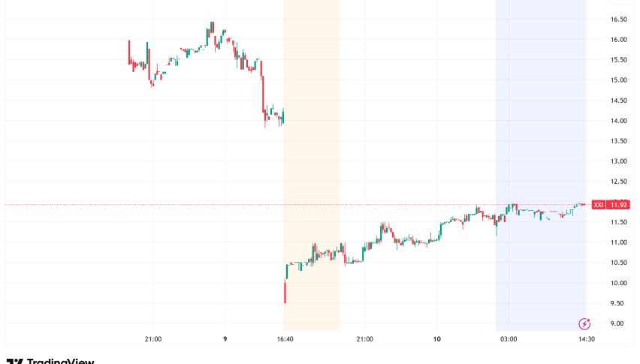Screen dimensions: 640x364
Task: Click the purple lightning flash icon
Action: (x=584, y=323)
